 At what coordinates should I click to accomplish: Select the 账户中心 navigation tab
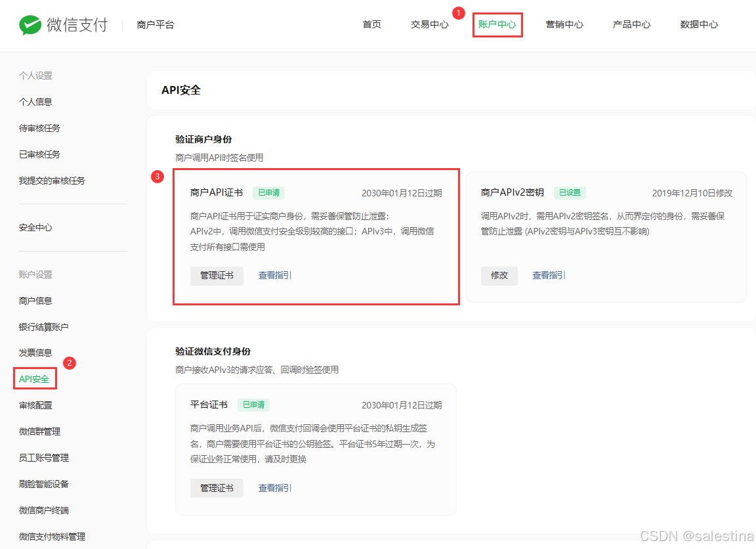pos(497,24)
